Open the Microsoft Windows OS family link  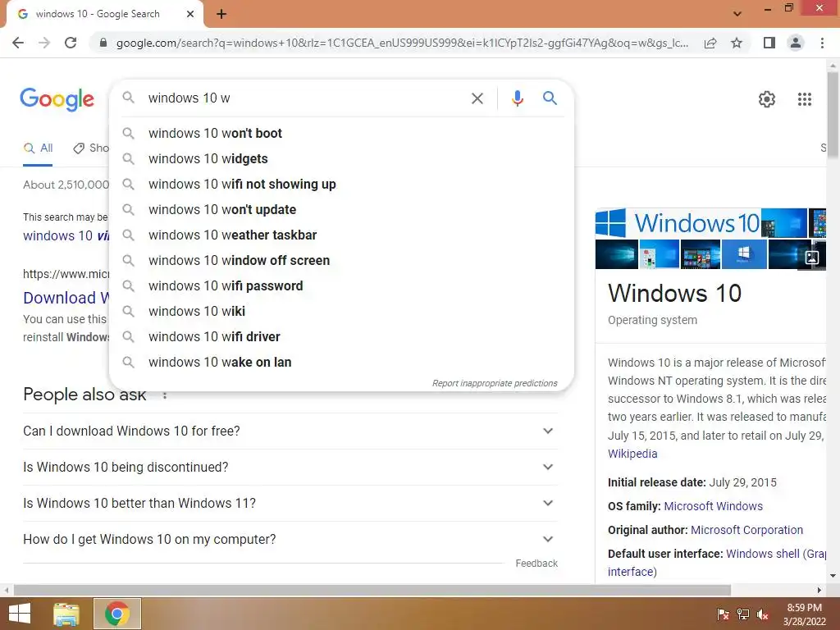pos(713,506)
